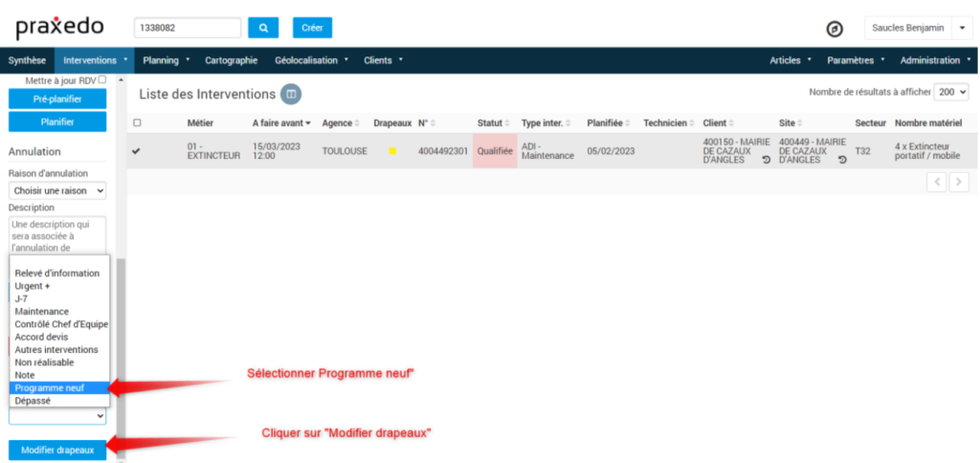Click the yellow flag in Drapeaux column
The height and width of the screenshot is (463, 980).
coord(392,151)
